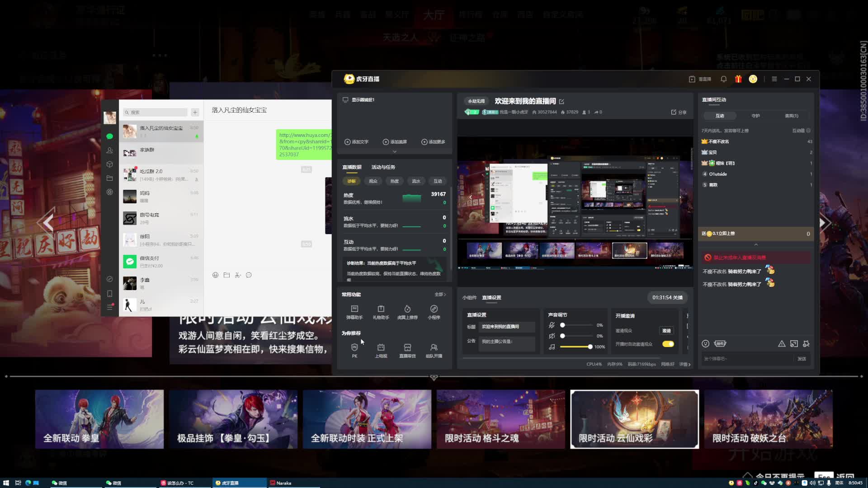Click the 邀请 button for viewers

coord(666,331)
